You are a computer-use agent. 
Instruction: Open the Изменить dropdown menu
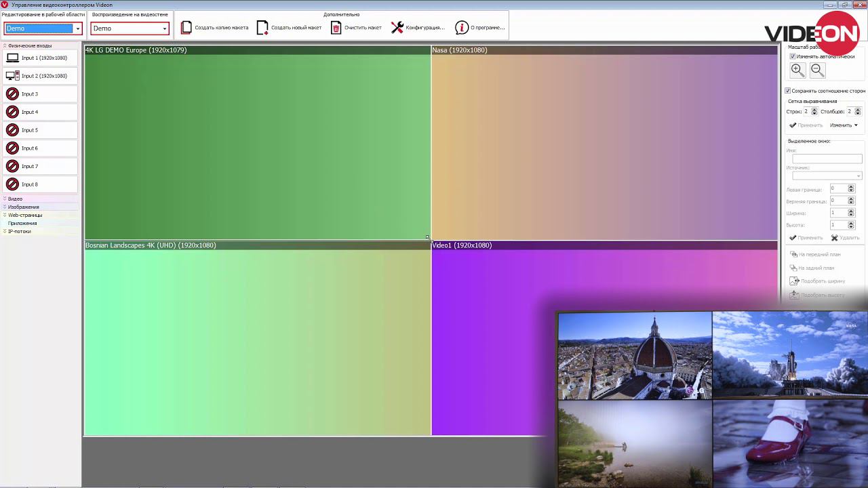click(x=844, y=125)
